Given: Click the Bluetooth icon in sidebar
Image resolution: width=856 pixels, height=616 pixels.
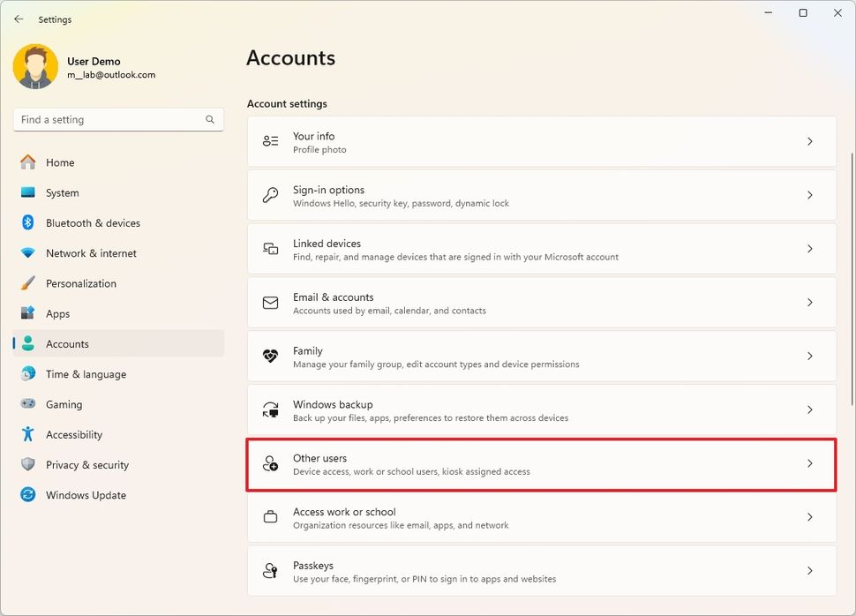Looking at the screenshot, I should pos(28,222).
